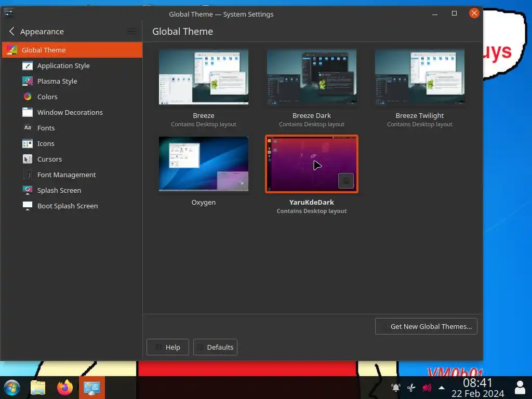
Task: Select Window Decorations in the sidebar
Action: 72,112
